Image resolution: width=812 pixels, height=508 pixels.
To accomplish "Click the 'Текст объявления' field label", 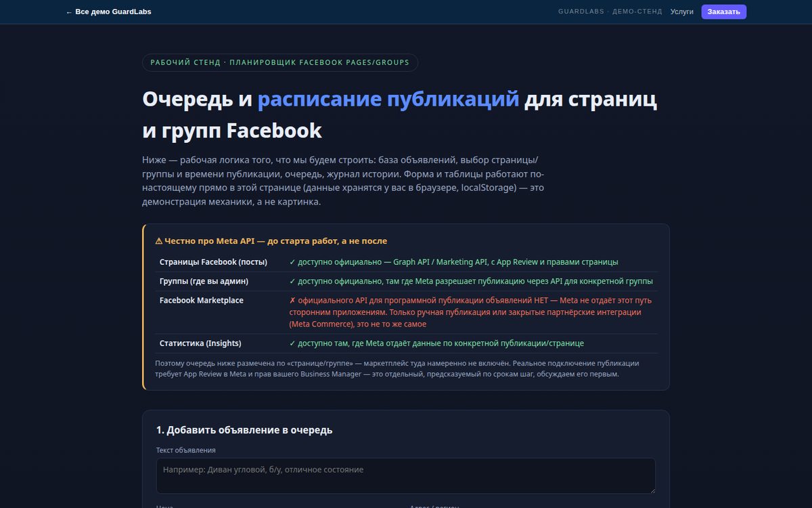I will (186, 450).
